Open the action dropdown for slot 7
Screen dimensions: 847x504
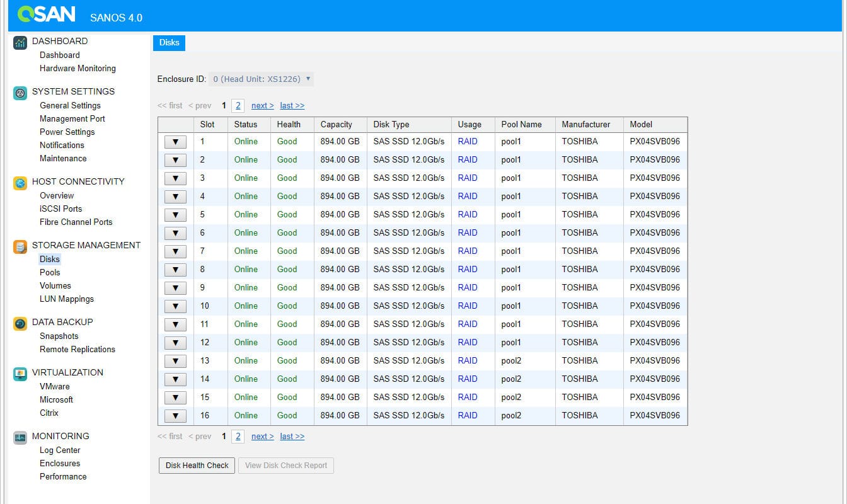[x=175, y=251]
